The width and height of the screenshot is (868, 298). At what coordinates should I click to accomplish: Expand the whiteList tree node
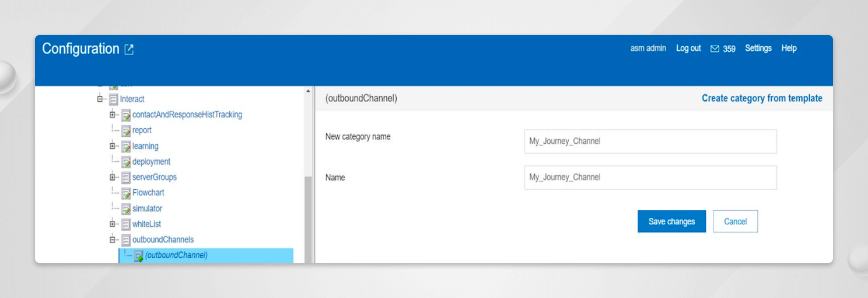113,224
